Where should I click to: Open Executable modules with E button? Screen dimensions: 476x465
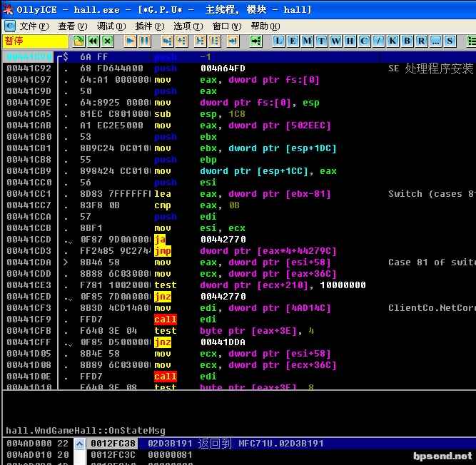[x=293, y=41]
